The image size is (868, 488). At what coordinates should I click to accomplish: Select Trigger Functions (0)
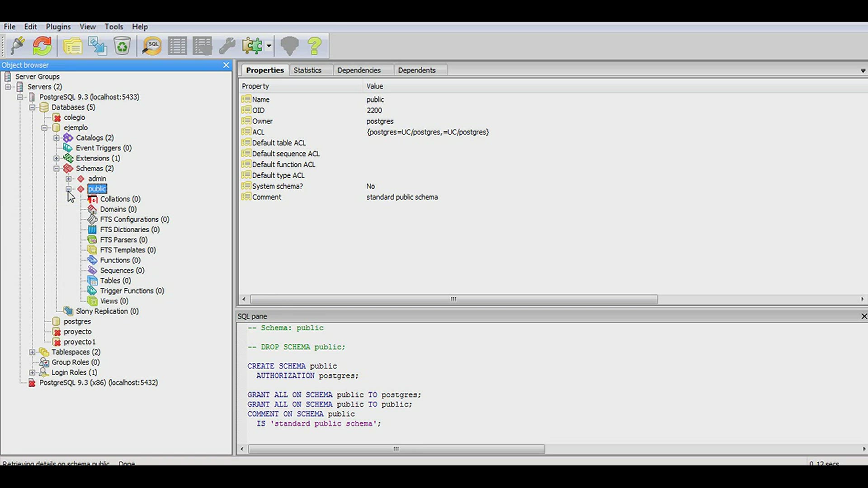pos(132,291)
